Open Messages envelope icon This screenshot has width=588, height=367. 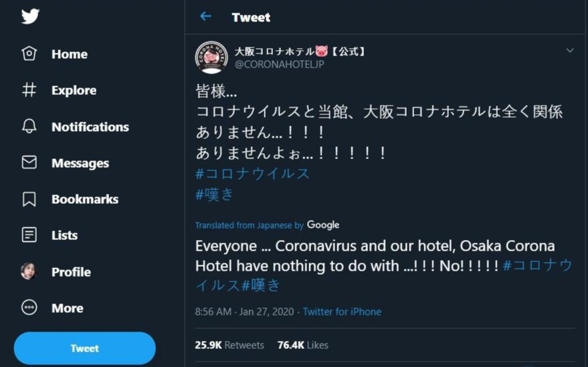point(29,162)
